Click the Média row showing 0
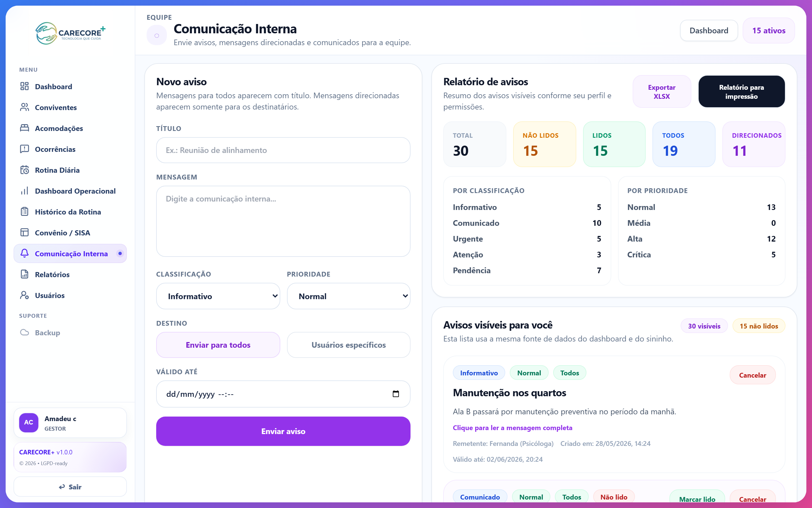This screenshot has height=508, width=812. coord(701,223)
